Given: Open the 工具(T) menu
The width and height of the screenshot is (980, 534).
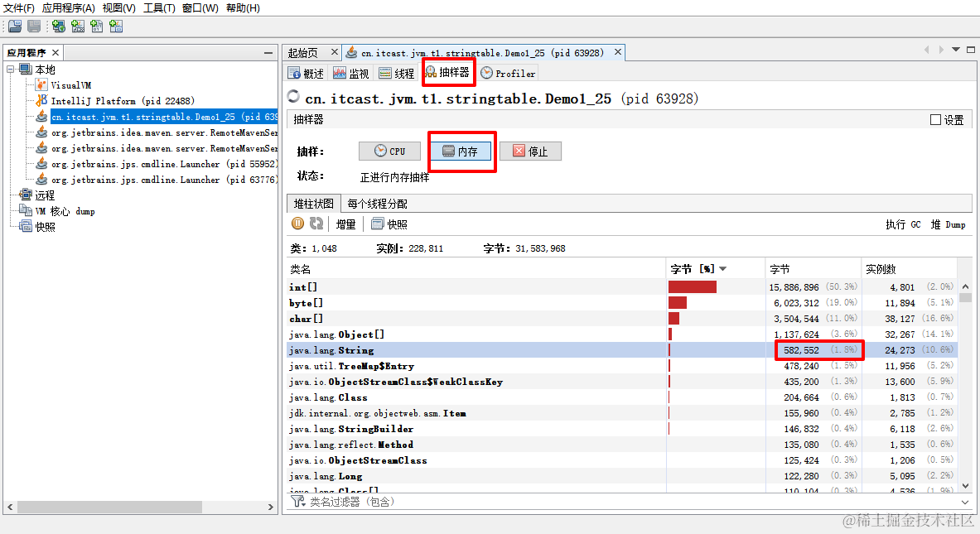Looking at the screenshot, I should [159, 8].
